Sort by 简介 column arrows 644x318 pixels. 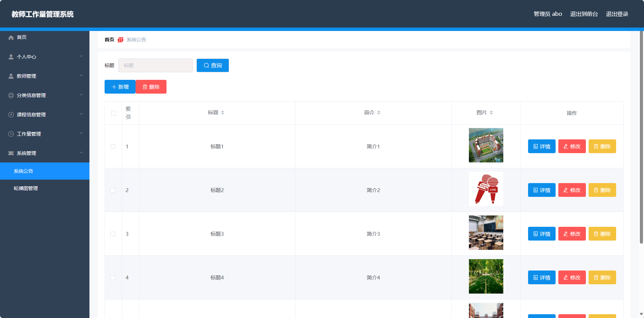click(x=379, y=113)
